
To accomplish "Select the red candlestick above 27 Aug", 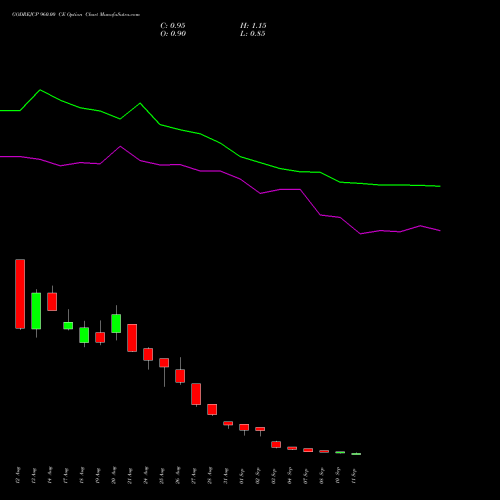I will (196, 394).
